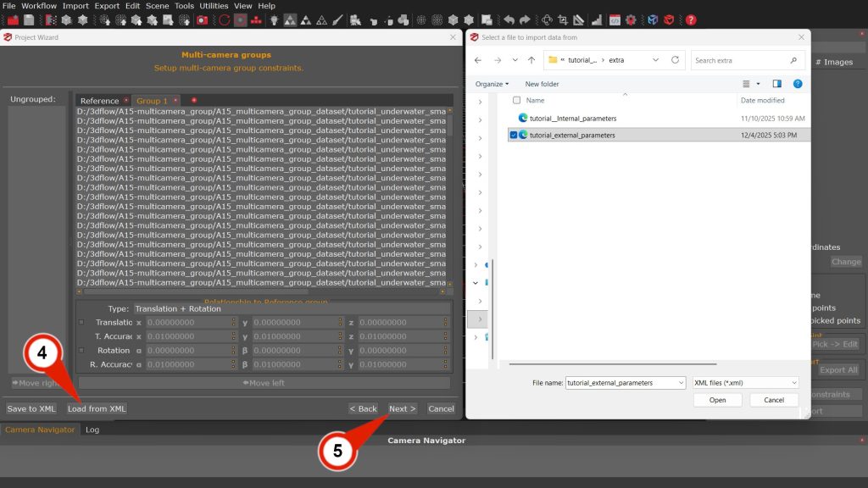Viewport: 868px width, 488px height.
Task: Click the Load from XML button
Action: pyautogui.click(x=97, y=408)
